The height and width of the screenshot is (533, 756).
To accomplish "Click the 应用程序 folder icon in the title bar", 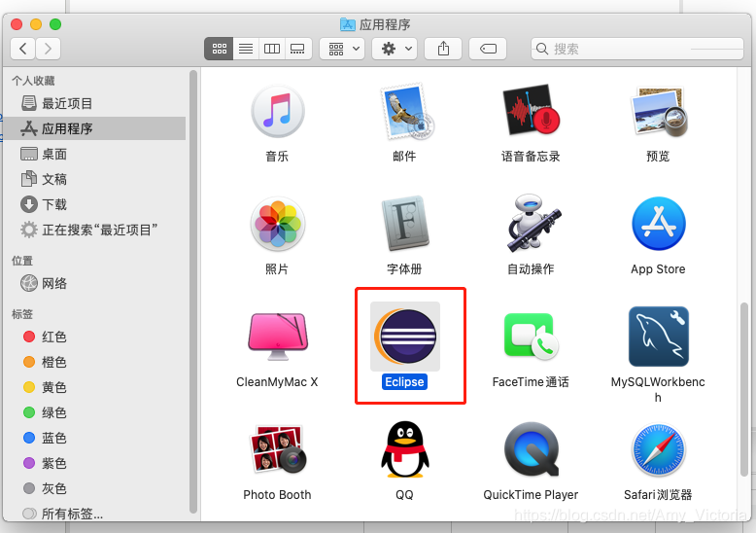I will [348, 24].
